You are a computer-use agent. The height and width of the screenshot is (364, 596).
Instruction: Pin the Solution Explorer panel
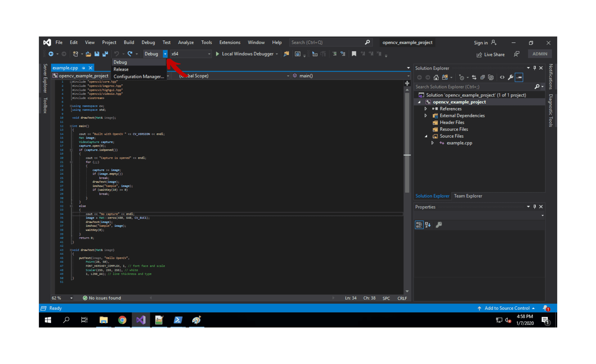(535, 68)
